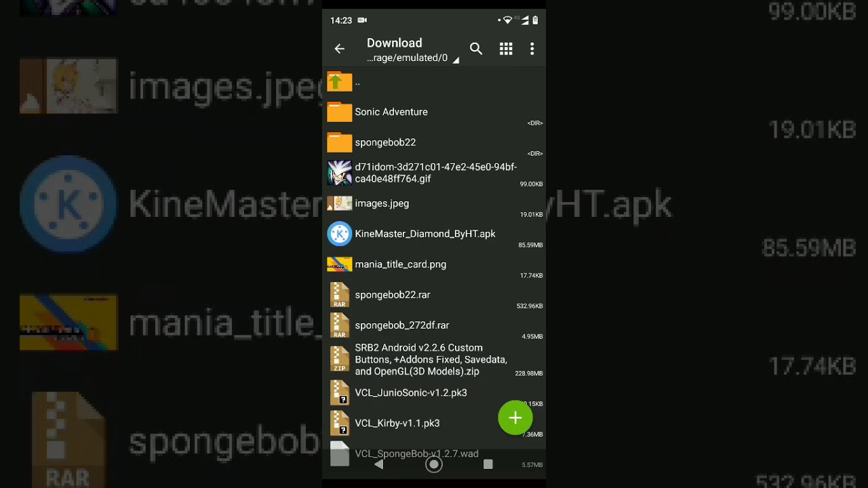The height and width of the screenshot is (488, 868).
Task: Open the Sonic Adventure folder icon
Action: click(340, 112)
